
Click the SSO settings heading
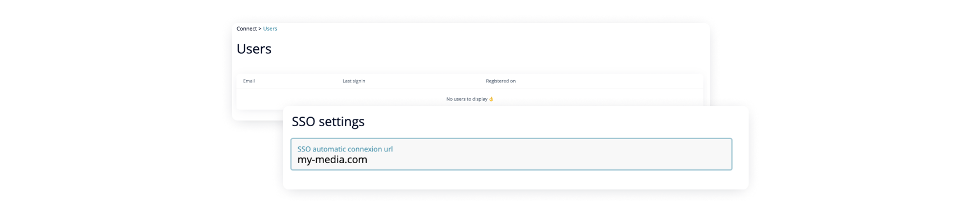pos(328,122)
